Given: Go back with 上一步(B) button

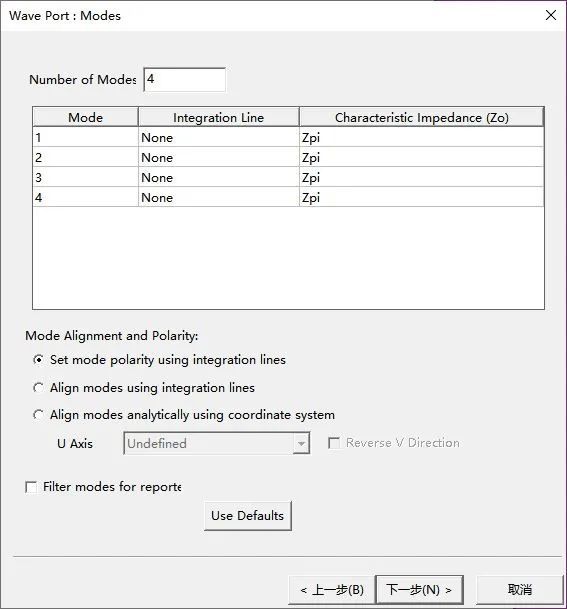Looking at the screenshot, I should tap(332, 590).
